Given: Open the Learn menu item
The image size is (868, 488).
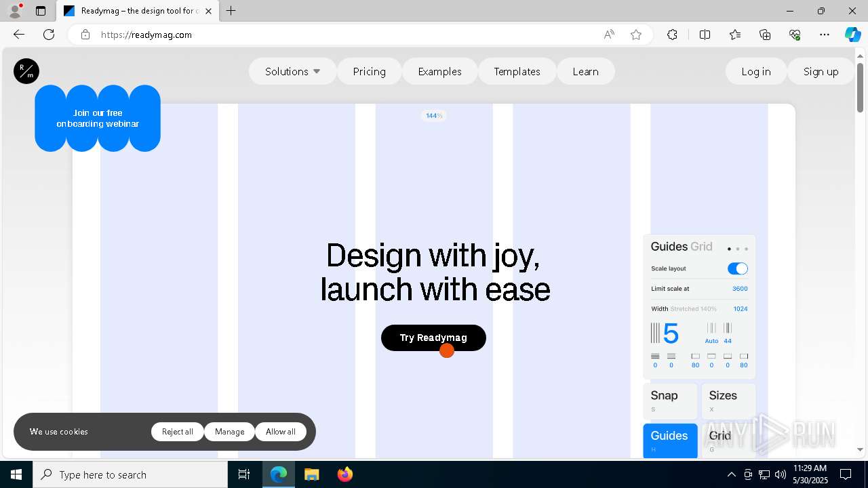Looking at the screenshot, I should 585,71.
